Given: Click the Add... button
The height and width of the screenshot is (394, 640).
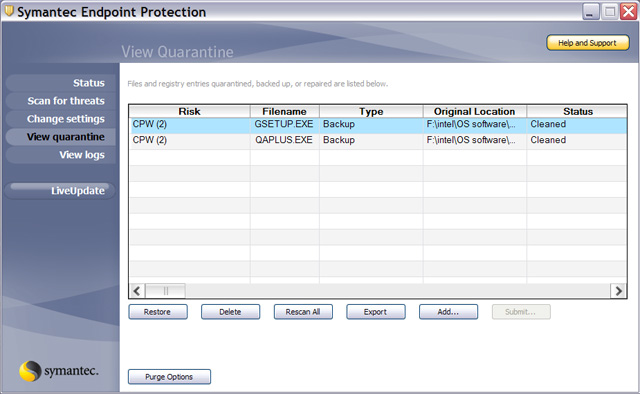Looking at the screenshot, I should pyautogui.click(x=448, y=312).
